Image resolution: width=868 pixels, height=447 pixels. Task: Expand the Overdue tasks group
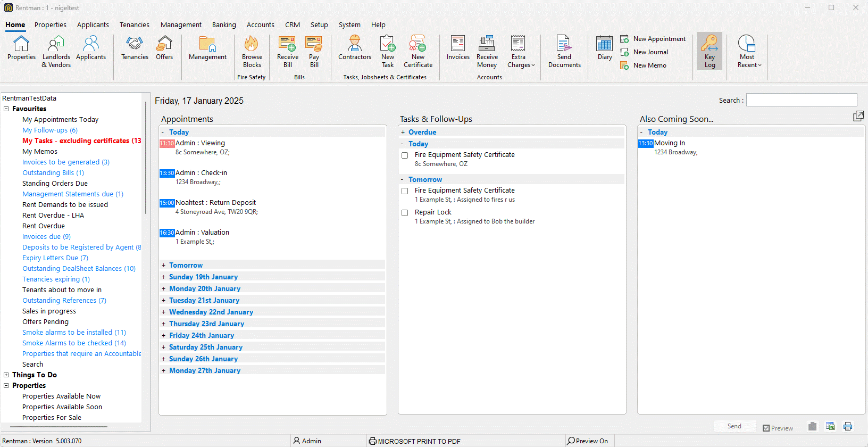(x=403, y=132)
